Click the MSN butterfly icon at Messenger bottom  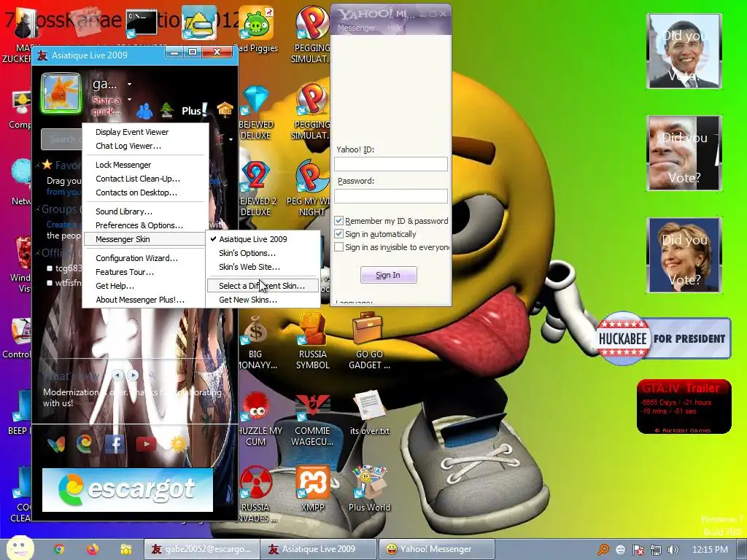click(55, 444)
